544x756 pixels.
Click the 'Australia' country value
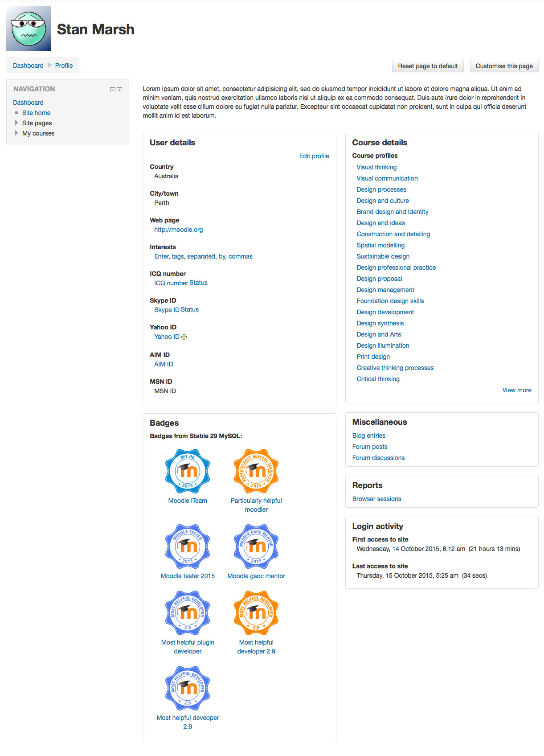pyautogui.click(x=166, y=176)
